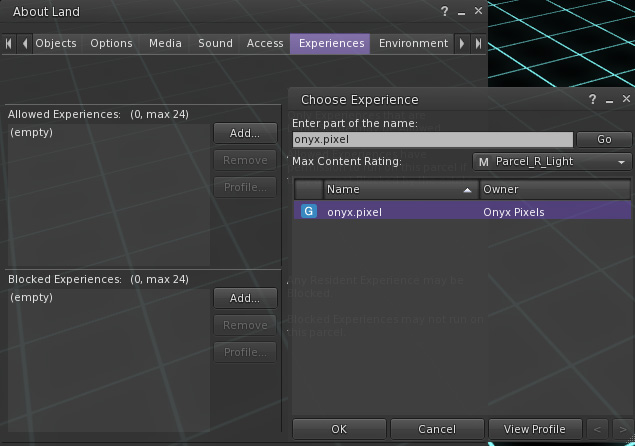The width and height of the screenshot is (635, 446).
Task: Cancel the Choose Experience dialog
Action: coord(437,429)
